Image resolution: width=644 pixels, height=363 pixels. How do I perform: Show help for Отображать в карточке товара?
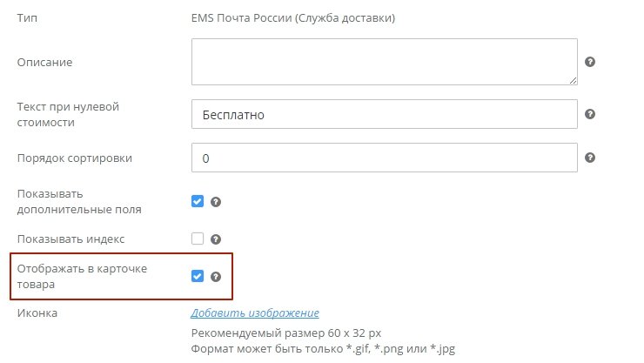point(216,277)
